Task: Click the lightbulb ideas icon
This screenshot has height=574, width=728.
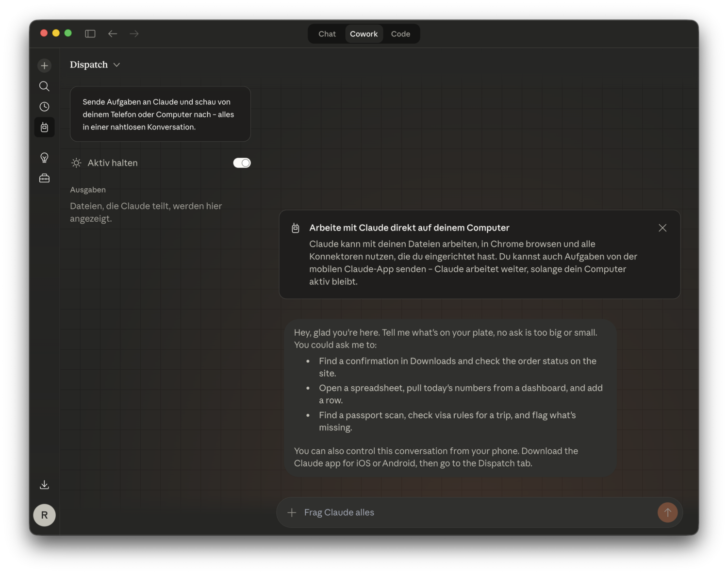Action: click(x=44, y=158)
